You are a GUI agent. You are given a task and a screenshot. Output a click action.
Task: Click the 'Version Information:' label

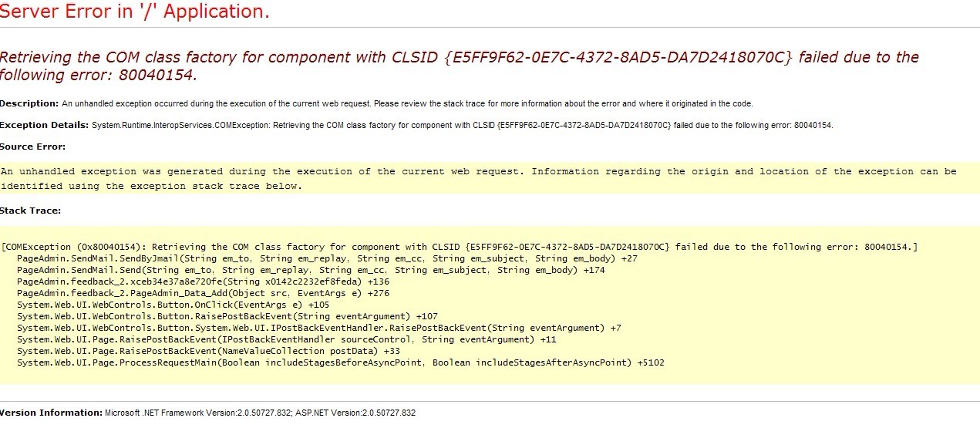[51, 413]
